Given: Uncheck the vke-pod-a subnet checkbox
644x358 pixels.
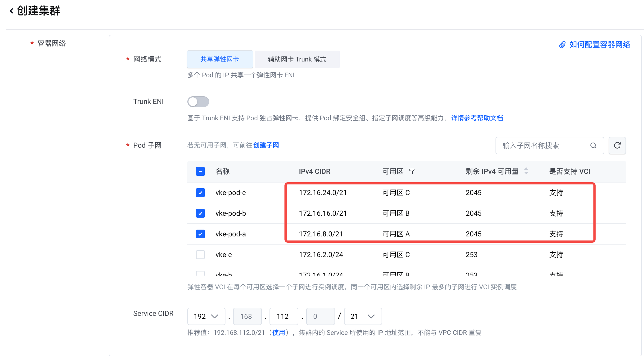Looking at the screenshot, I should pyautogui.click(x=200, y=234).
